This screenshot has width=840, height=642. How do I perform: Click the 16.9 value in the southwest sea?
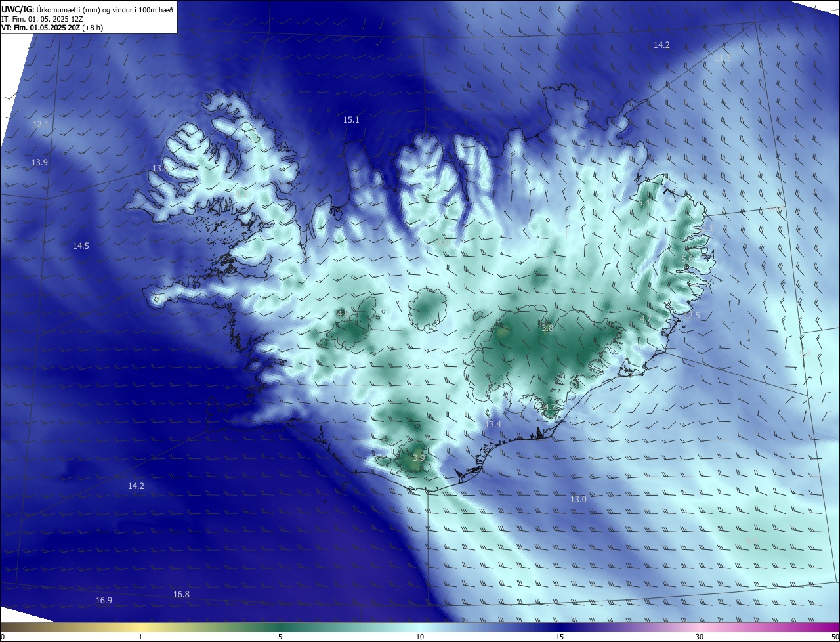104,601
